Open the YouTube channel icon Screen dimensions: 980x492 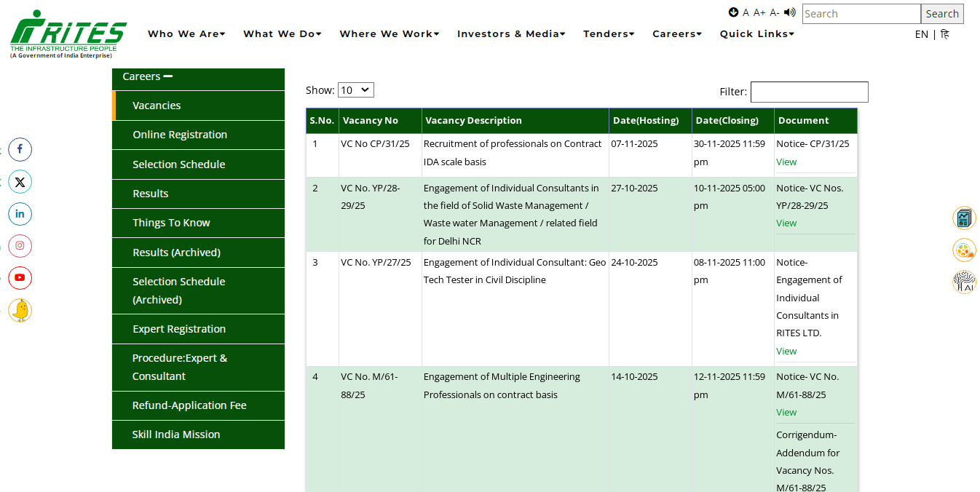tap(20, 278)
